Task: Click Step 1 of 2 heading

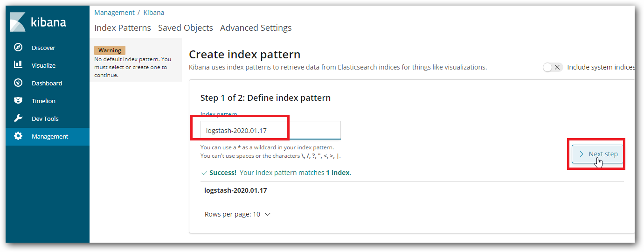Action: pyautogui.click(x=265, y=98)
